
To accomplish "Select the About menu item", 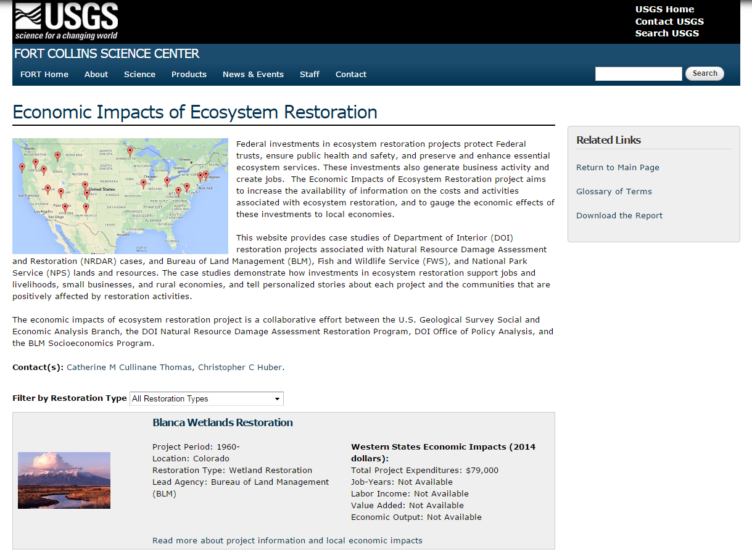I will point(96,74).
